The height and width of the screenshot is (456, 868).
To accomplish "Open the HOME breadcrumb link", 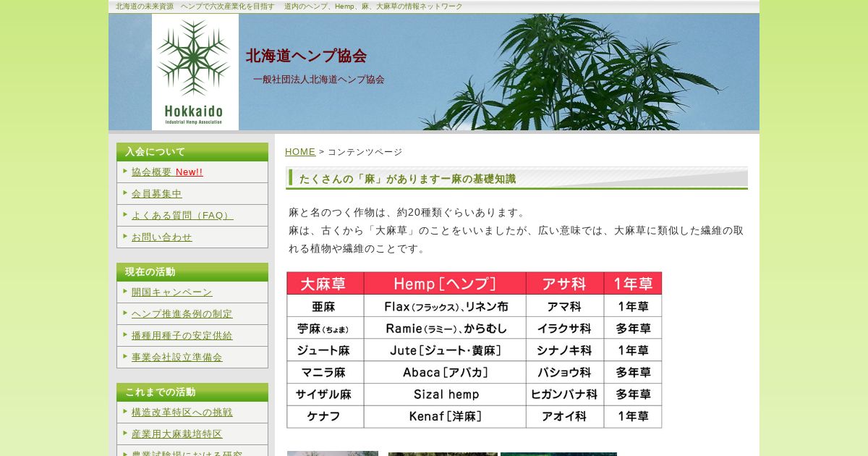I will click(x=300, y=152).
